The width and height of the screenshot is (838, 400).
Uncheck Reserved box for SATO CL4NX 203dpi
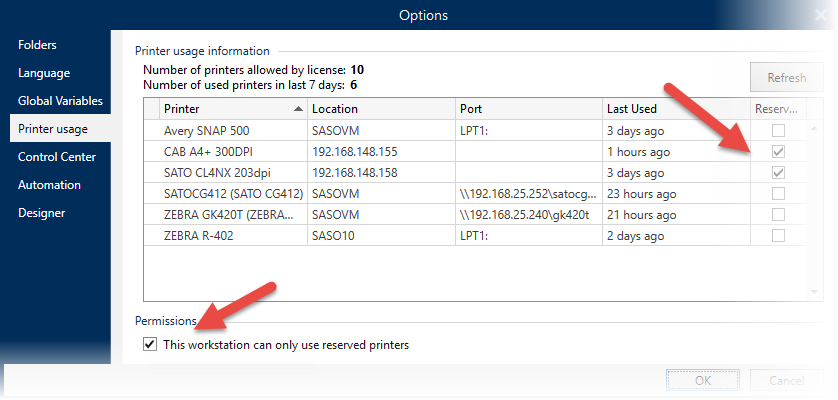click(x=778, y=173)
